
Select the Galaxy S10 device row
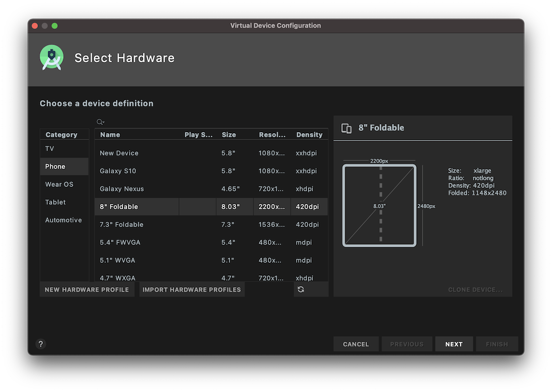tap(118, 171)
